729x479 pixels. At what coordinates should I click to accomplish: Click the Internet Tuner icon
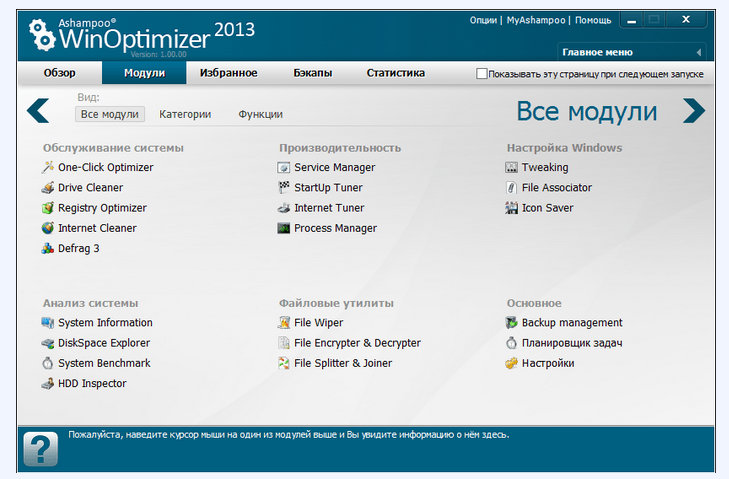[284, 208]
